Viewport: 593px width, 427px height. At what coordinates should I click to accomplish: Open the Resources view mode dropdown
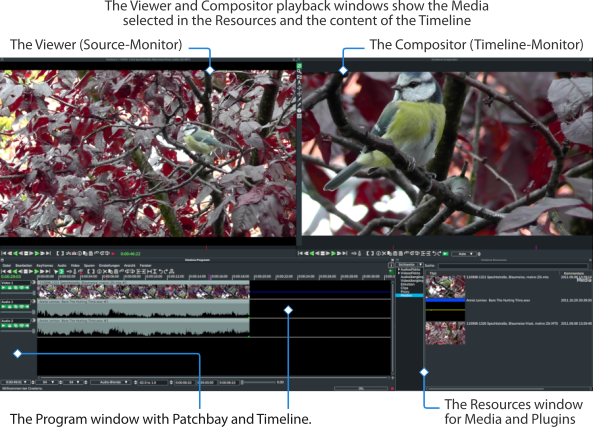409,264
